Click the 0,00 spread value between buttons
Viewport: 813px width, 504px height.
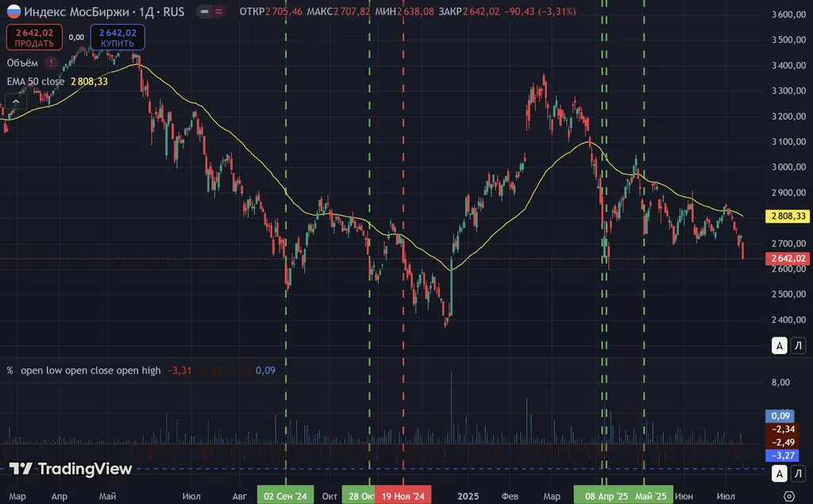(76, 37)
